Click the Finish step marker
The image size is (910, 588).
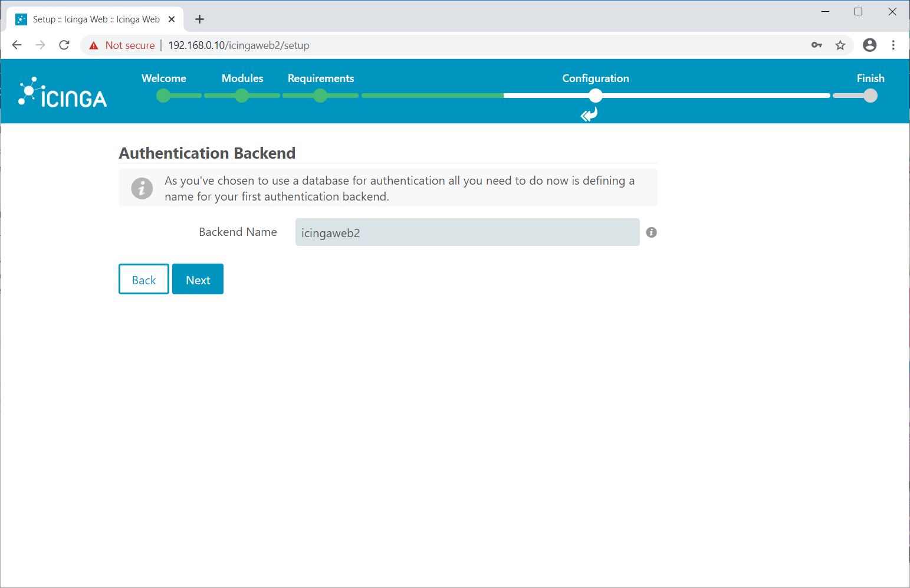coord(870,96)
